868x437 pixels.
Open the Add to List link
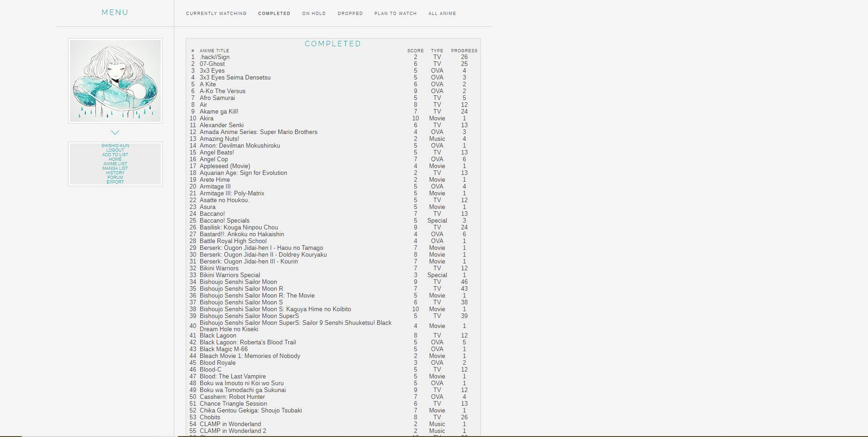pyautogui.click(x=115, y=155)
